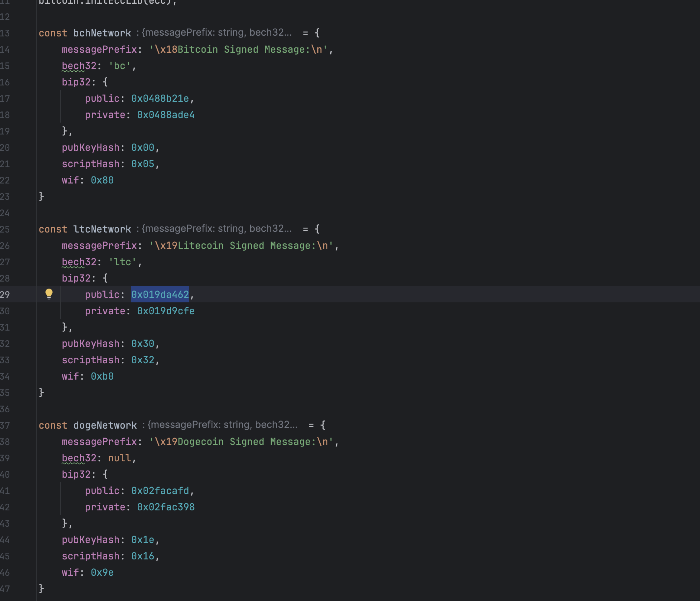Click the dogeNetwork variable name
The width and height of the screenshot is (700, 601).
105,425
